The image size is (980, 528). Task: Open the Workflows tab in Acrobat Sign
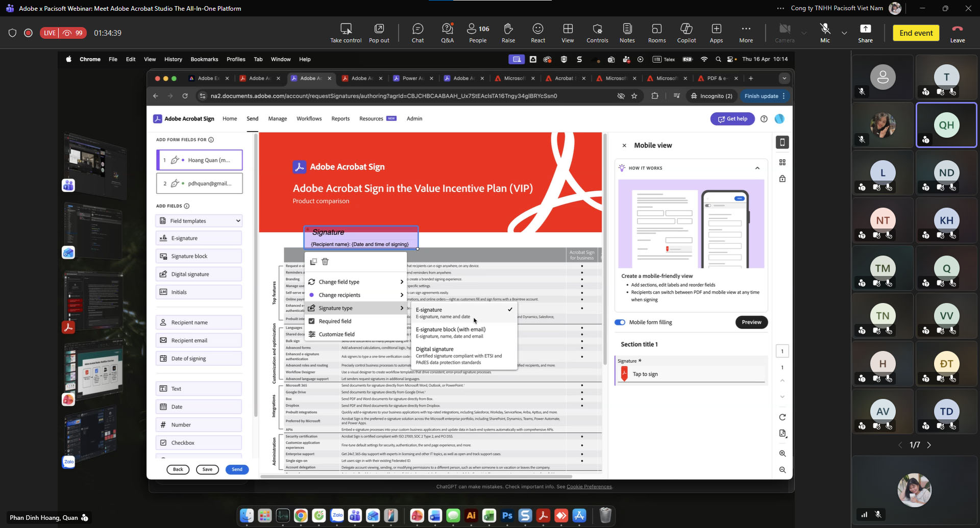coord(309,119)
